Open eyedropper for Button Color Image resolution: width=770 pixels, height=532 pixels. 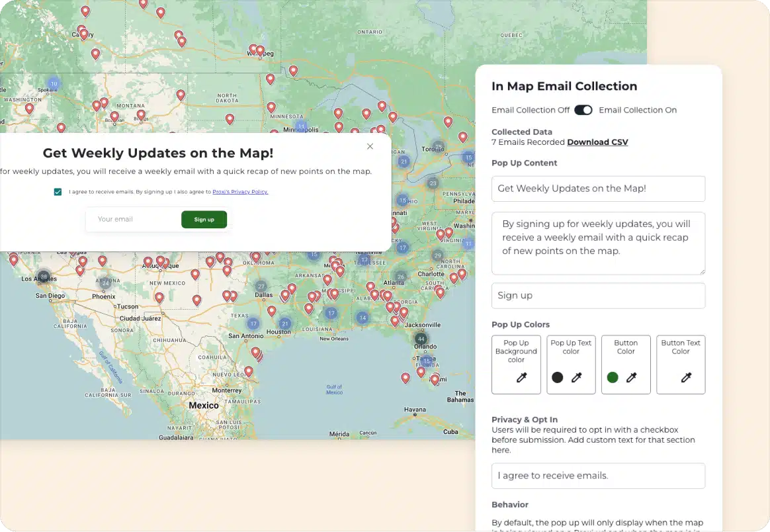[x=632, y=377]
